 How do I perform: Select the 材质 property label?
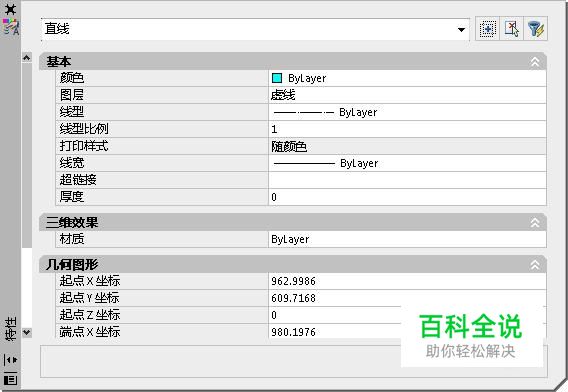coord(72,239)
